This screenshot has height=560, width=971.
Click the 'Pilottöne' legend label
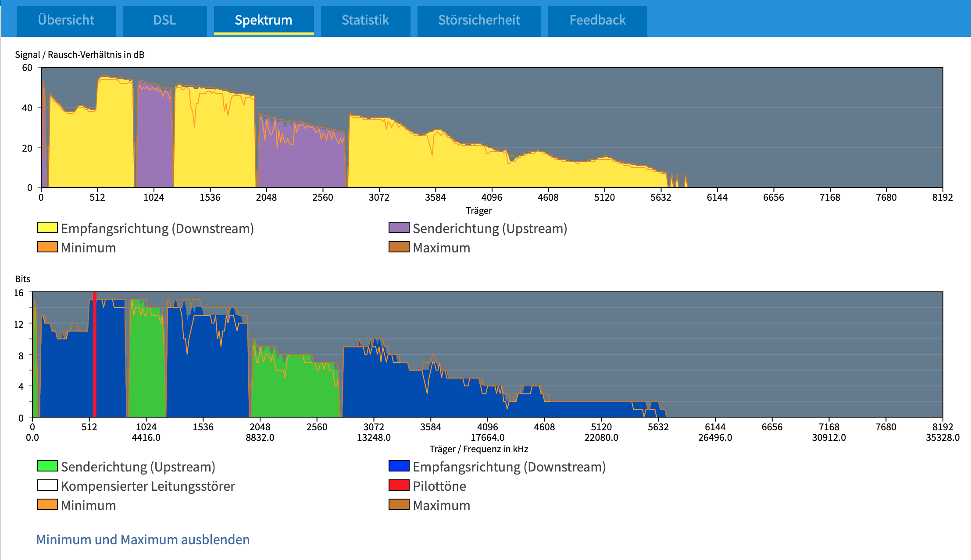(439, 486)
